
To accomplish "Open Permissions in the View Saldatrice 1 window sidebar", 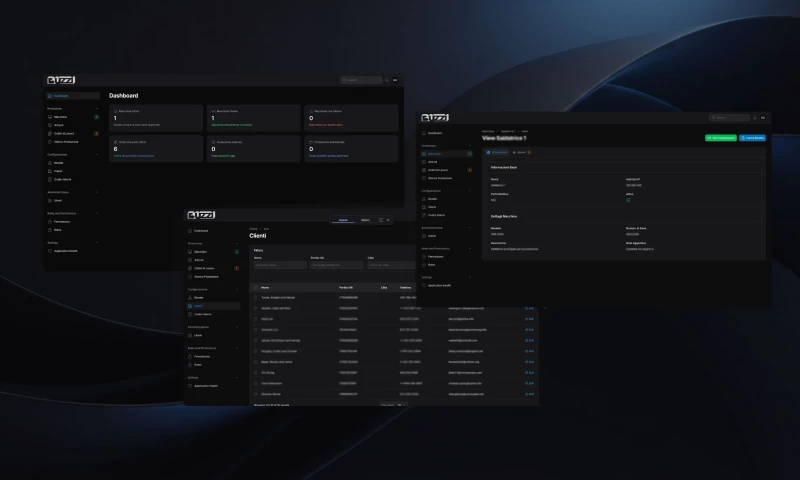I will 447,257.
